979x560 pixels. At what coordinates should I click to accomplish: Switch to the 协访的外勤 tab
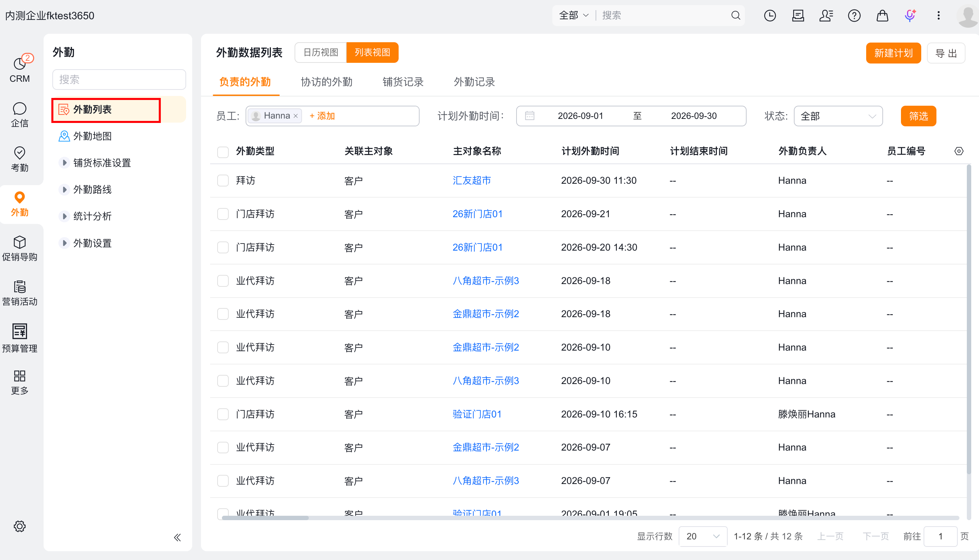[x=326, y=82]
